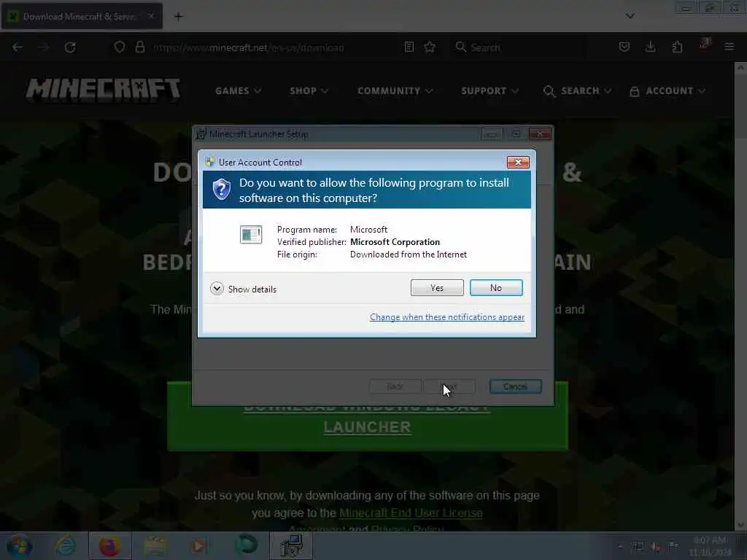The height and width of the screenshot is (560, 747).
Task: Click the minecraft.net URL address bar
Action: [x=248, y=47]
